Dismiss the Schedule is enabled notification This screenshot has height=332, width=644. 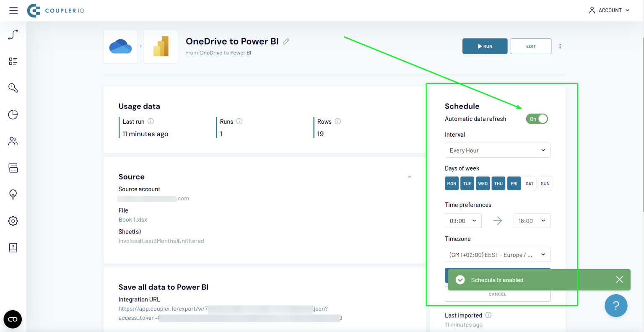tap(619, 279)
